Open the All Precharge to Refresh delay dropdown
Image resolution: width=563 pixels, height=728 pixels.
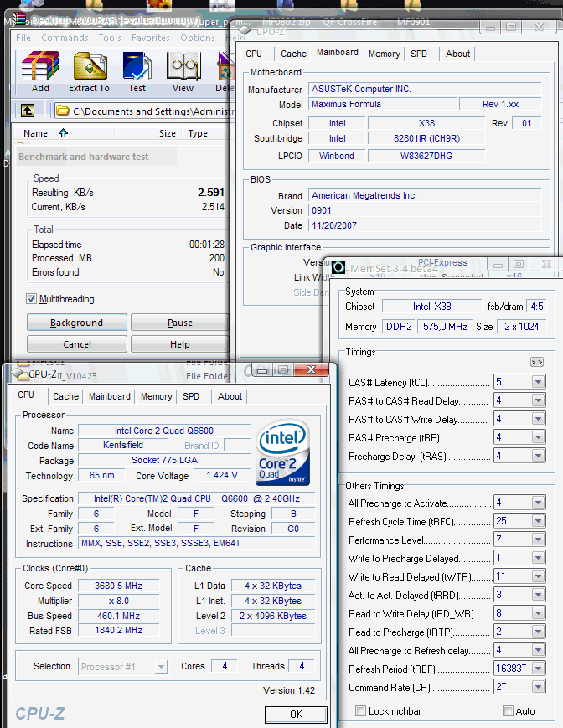pos(538,650)
